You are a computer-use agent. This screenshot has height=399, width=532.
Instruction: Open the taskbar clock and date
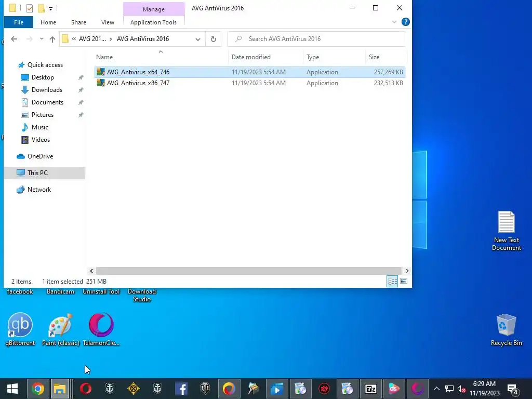pyautogui.click(x=485, y=389)
